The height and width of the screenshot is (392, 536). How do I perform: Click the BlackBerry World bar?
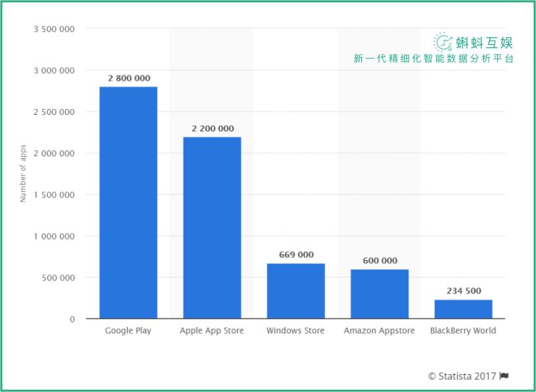[x=463, y=309]
